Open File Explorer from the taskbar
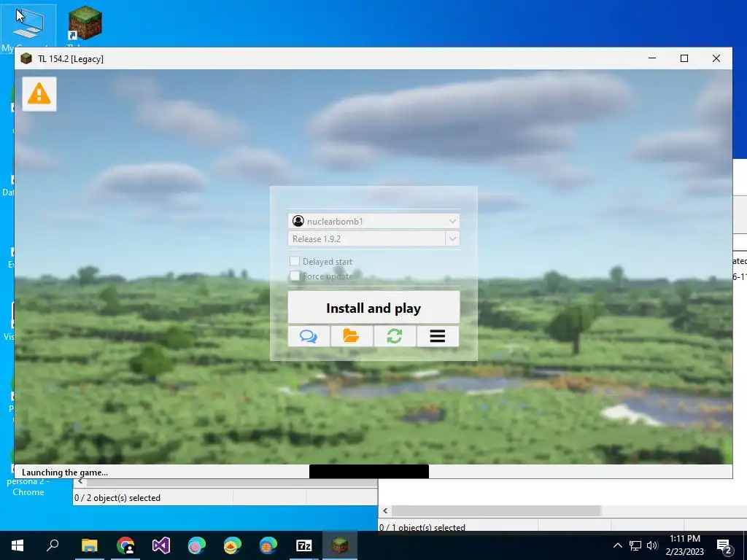Image resolution: width=747 pixels, height=560 pixels. 89,545
